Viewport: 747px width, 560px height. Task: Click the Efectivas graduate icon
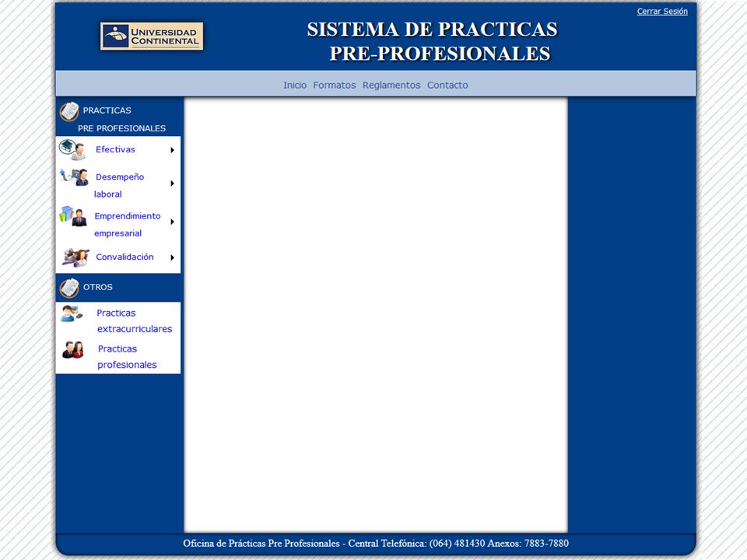(72, 149)
